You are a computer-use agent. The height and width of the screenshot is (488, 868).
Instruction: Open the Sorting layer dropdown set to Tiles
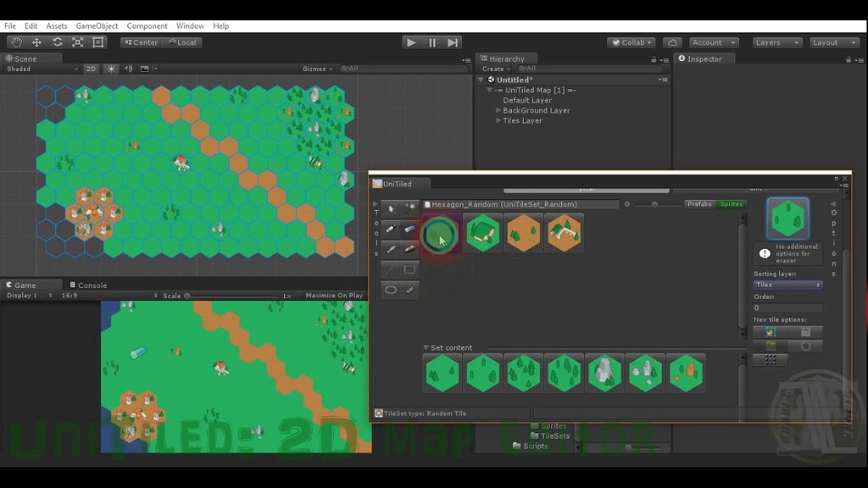(787, 285)
